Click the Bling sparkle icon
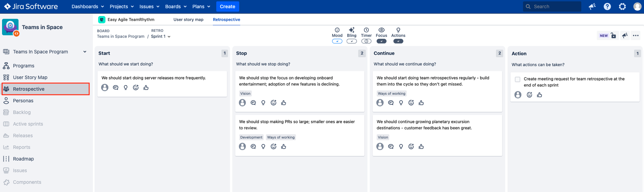Viewport: 644px width, 192px height. [x=352, y=30]
